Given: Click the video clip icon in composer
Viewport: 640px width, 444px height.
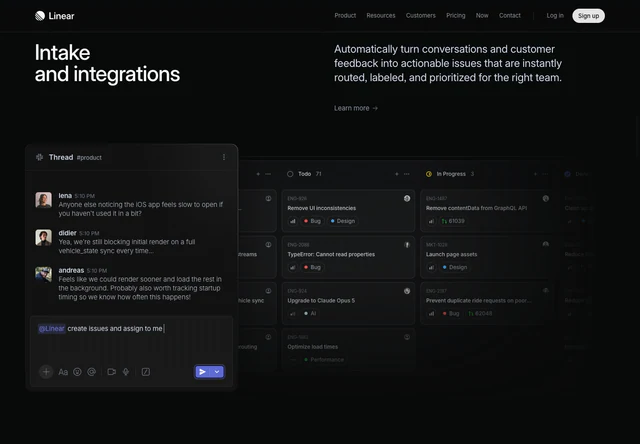Looking at the screenshot, I should (x=111, y=372).
